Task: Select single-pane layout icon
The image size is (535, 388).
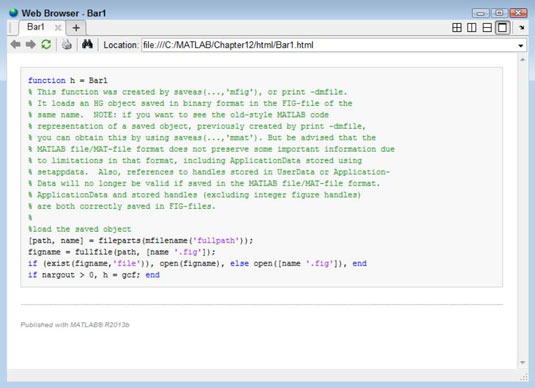Action: (x=502, y=28)
